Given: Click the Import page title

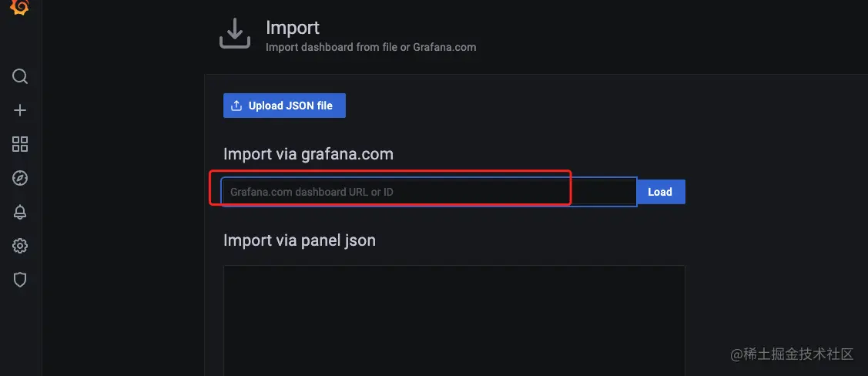Looking at the screenshot, I should coord(293,28).
